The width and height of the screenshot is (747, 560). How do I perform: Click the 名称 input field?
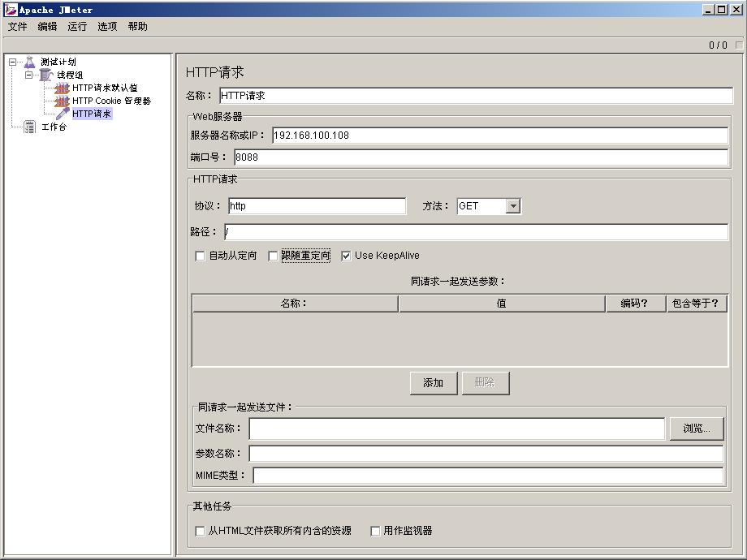[476, 95]
